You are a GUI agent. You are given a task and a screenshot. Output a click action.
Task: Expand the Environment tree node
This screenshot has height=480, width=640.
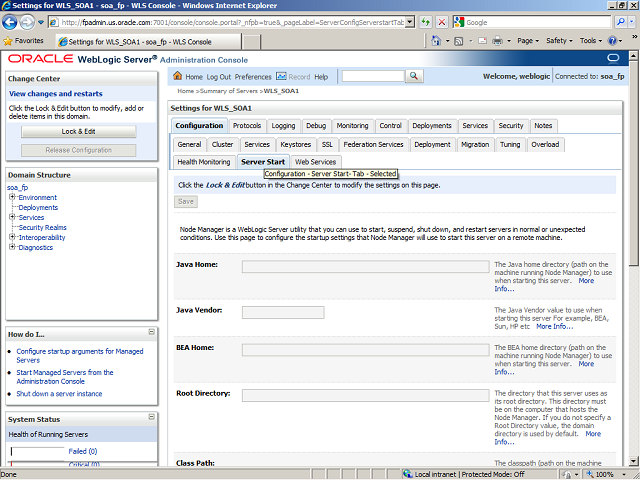[x=12, y=197]
